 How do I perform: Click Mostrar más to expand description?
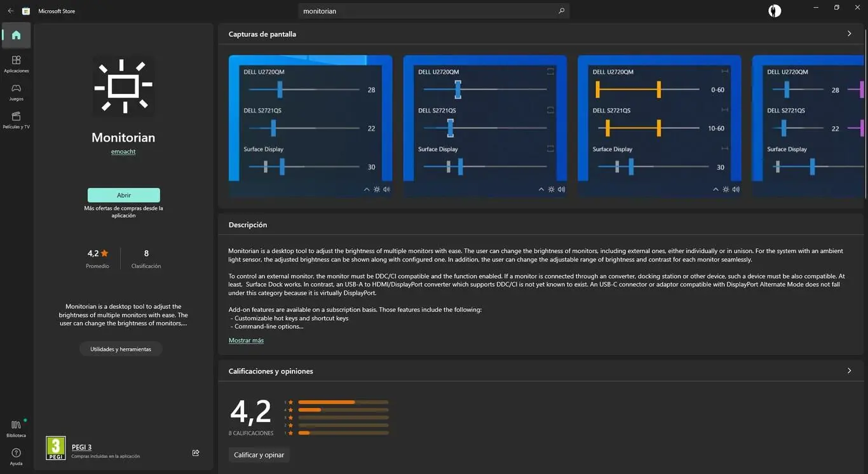pos(246,341)
